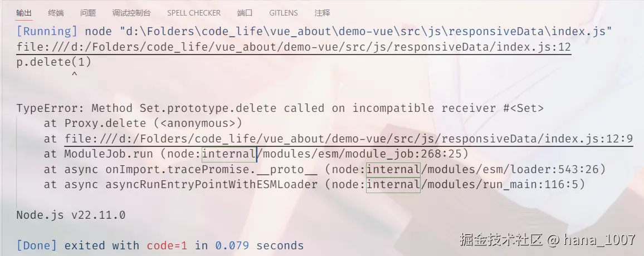Open the SPELL CHECKER tab
The height and width of the screenshot is (256, 644).
pos(194,13)
